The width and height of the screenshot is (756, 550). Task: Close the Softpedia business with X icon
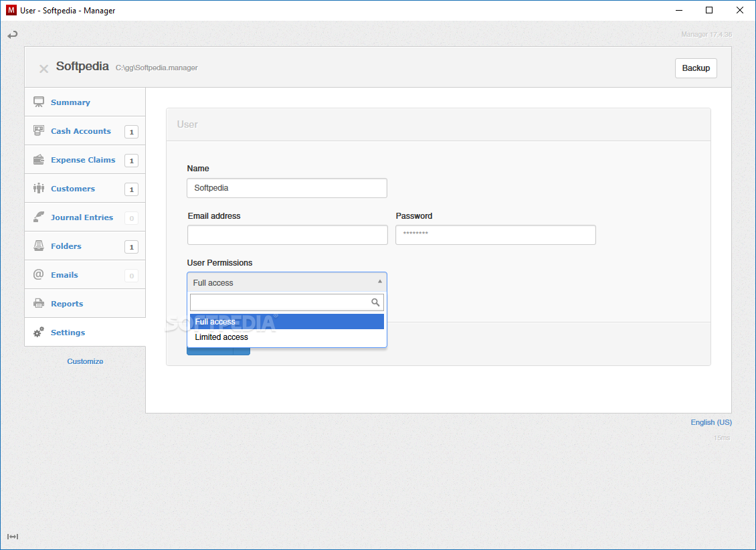(44, 69)
